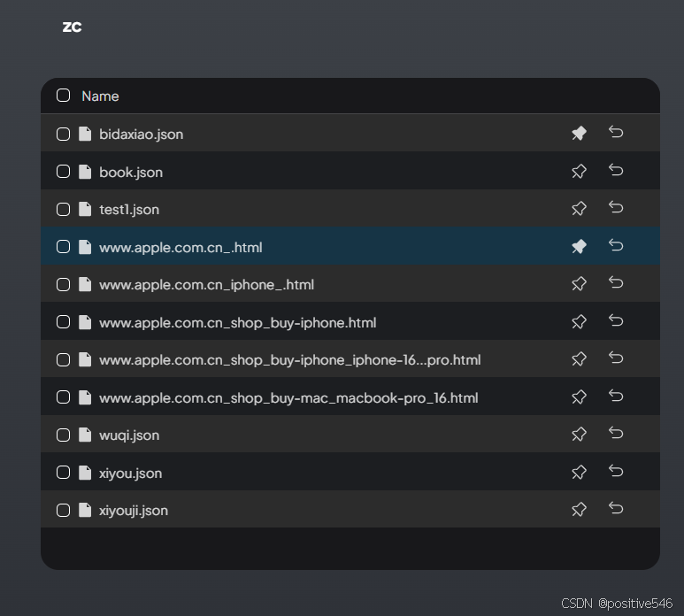The width and height of the screenshot is (684, 616).
Task: Click the Name column header
Action: pos(100,96)
